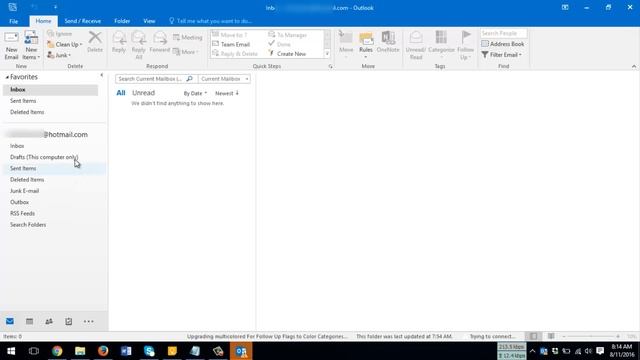Expand the Quick Steps gallery arrow
640x360 pixels.
[x=327, y=54]
